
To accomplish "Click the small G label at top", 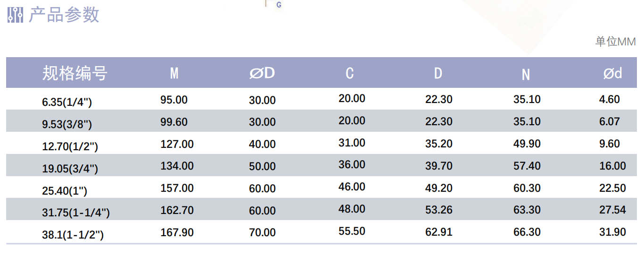I will point(279,5).
